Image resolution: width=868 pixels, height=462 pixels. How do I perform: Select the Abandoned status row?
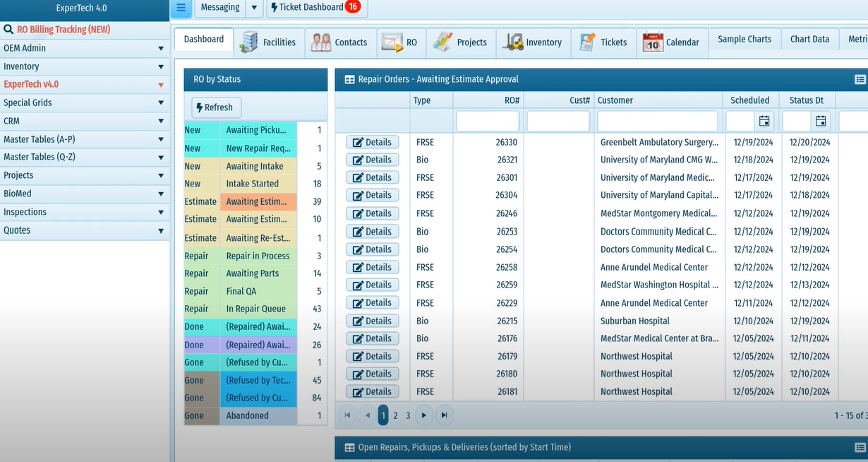pos(255,415)
